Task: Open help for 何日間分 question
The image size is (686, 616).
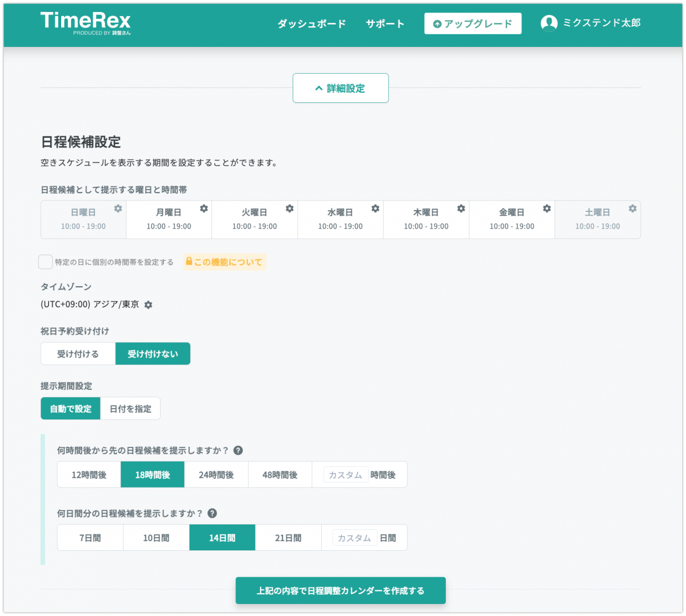Action: [x=212, y=513]
